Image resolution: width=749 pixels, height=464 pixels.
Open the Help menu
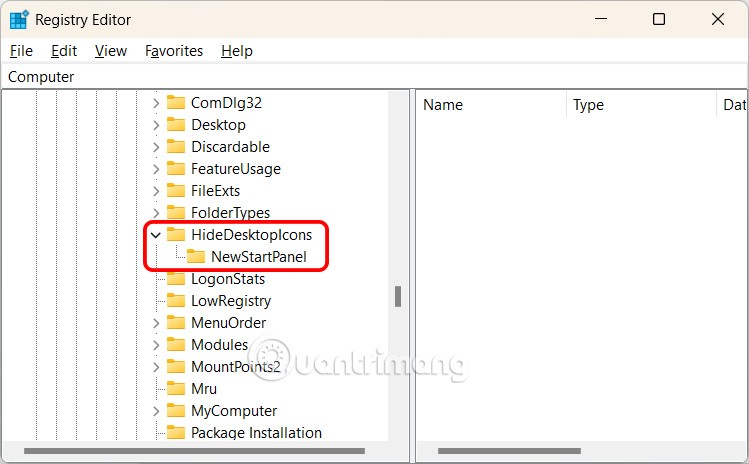point(237,51)
